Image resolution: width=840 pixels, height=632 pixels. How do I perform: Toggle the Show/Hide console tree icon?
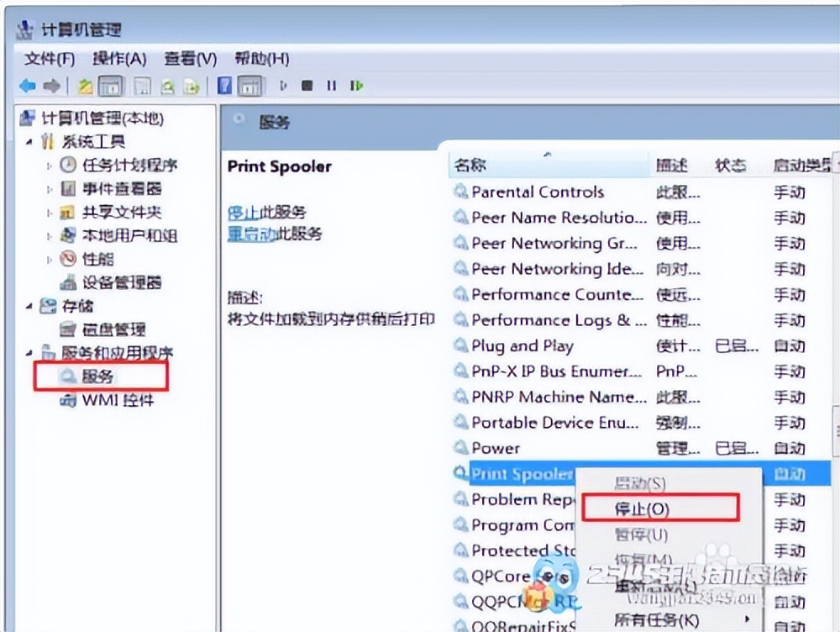click(110, 86)
